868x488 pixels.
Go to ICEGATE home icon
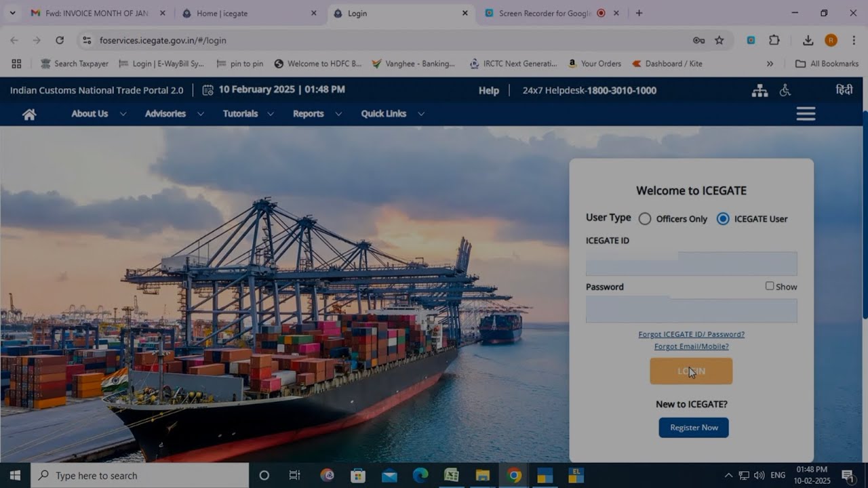click(x=29, y=115)
